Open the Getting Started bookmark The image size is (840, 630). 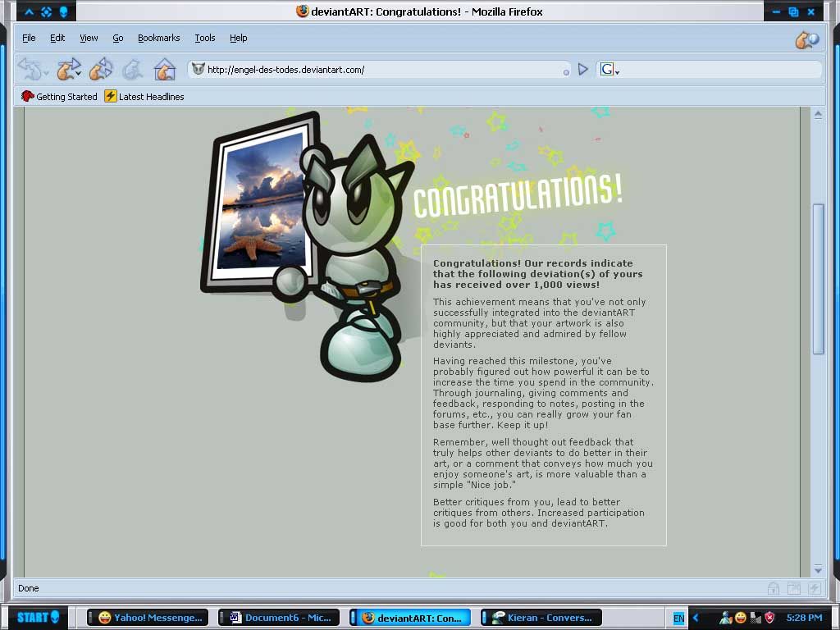pyautogui.click(x=59, y=97)
